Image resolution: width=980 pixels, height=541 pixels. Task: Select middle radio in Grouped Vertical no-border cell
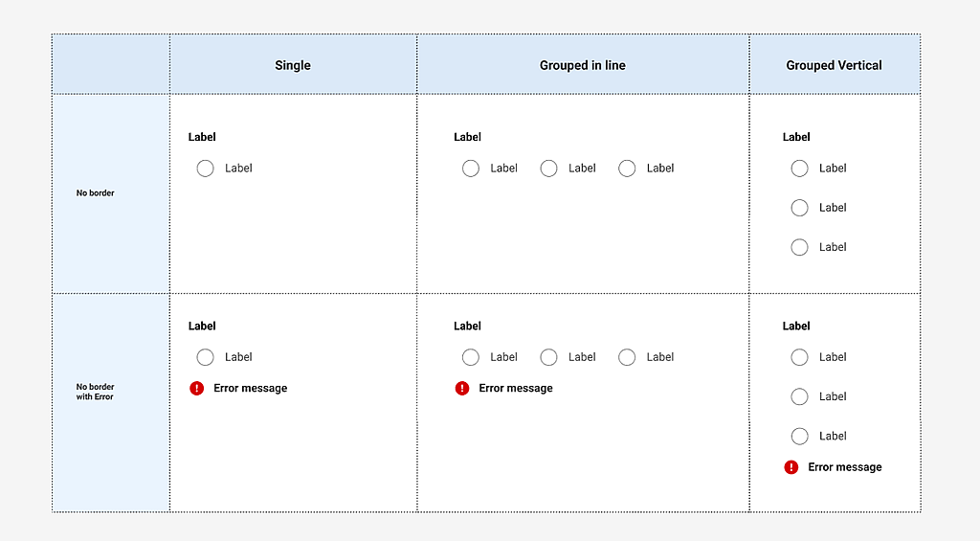pos(800,208)
